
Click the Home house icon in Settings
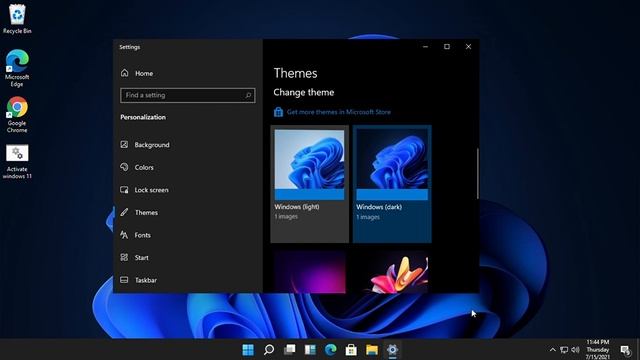[124, 73]
